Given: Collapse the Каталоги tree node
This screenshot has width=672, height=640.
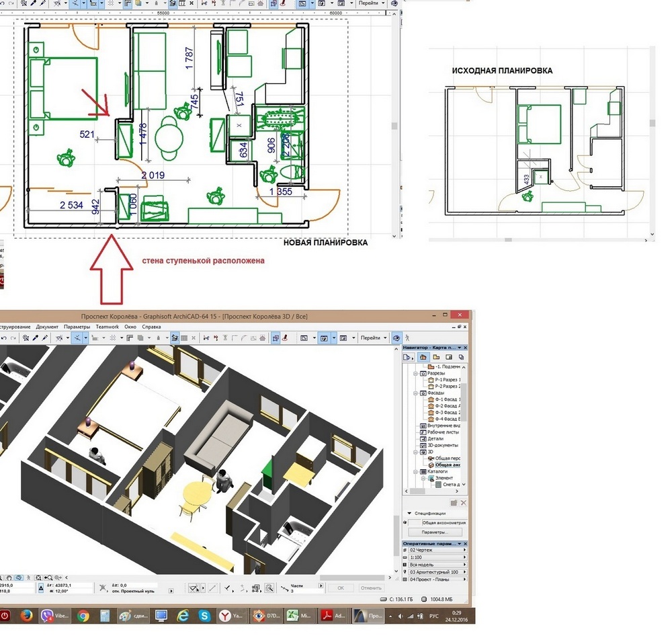Looking at the screenshot, I should (x=415, y=471).
